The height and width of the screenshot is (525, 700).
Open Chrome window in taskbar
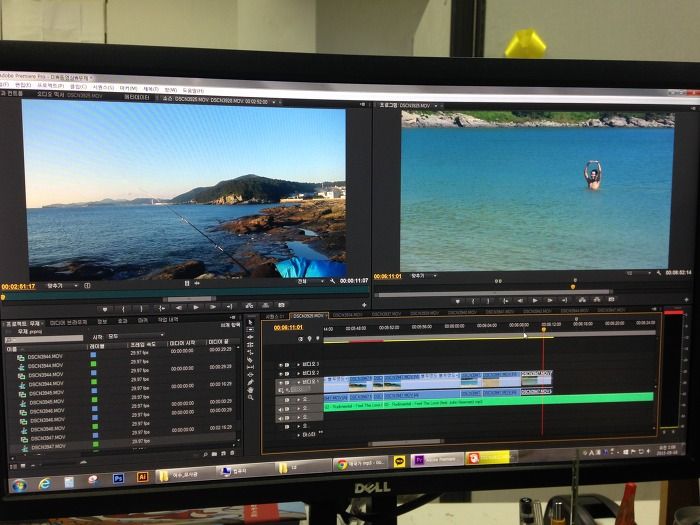pyautogui.click(x=362, y=464)
